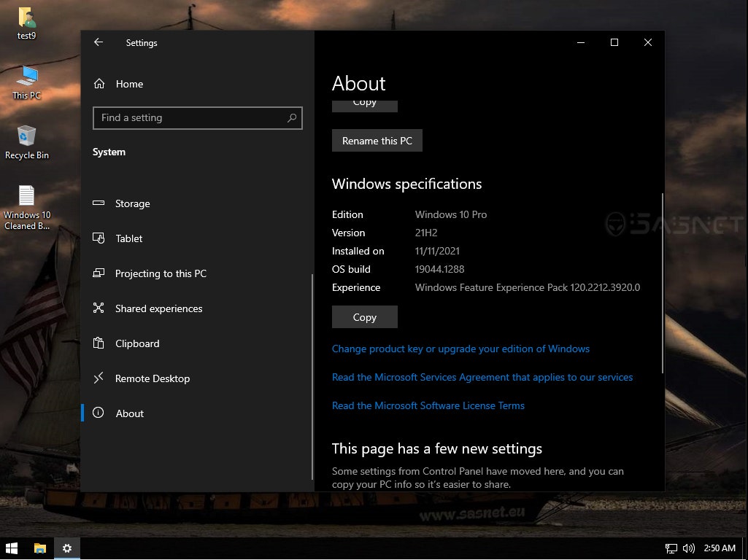
Task: Close the Settings window
Action: pyautogui.click(x=648, y=42)
